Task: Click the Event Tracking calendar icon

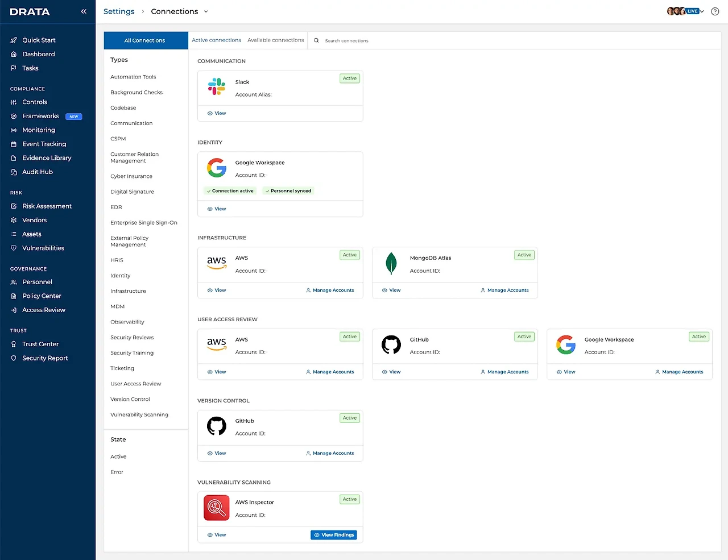Action: click(14, 144)
